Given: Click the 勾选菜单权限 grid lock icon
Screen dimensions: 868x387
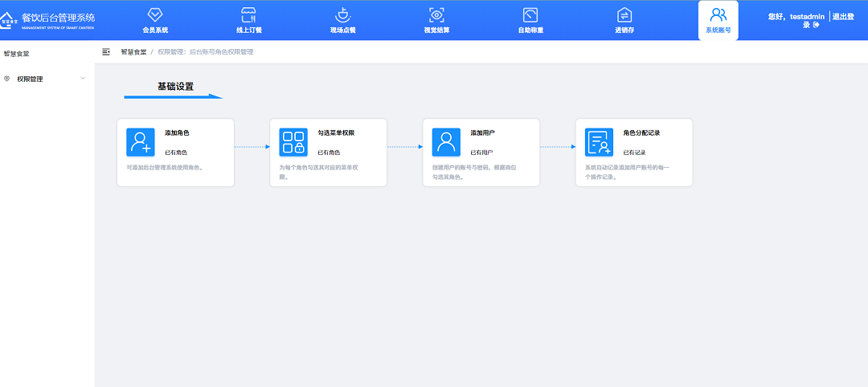Looking at the screenshot, I should click(293, 142).
